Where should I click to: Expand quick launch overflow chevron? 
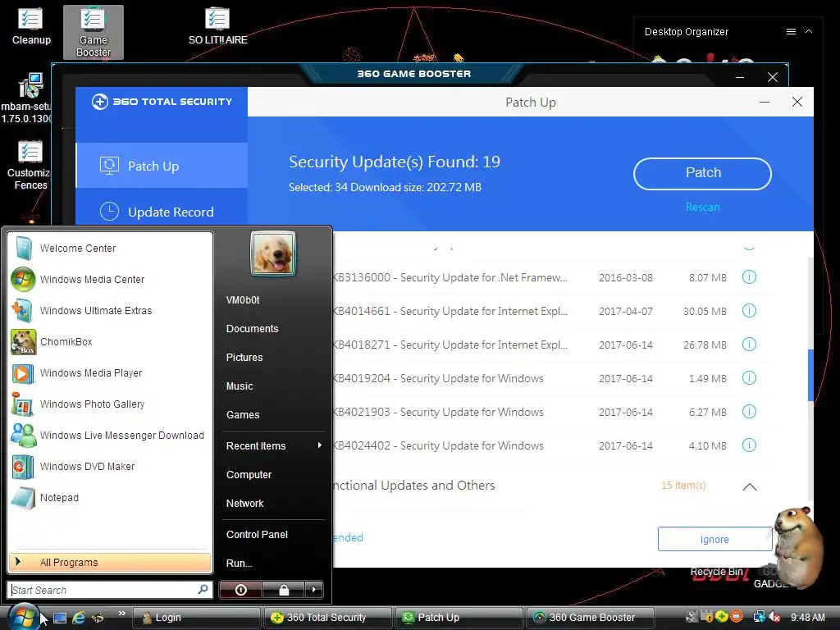pos(122,614)
